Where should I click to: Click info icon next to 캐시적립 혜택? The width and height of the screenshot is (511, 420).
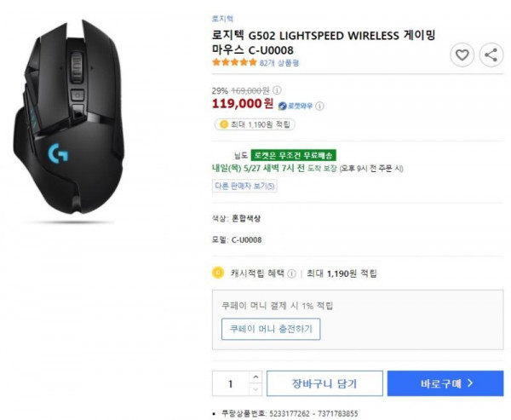291,273
